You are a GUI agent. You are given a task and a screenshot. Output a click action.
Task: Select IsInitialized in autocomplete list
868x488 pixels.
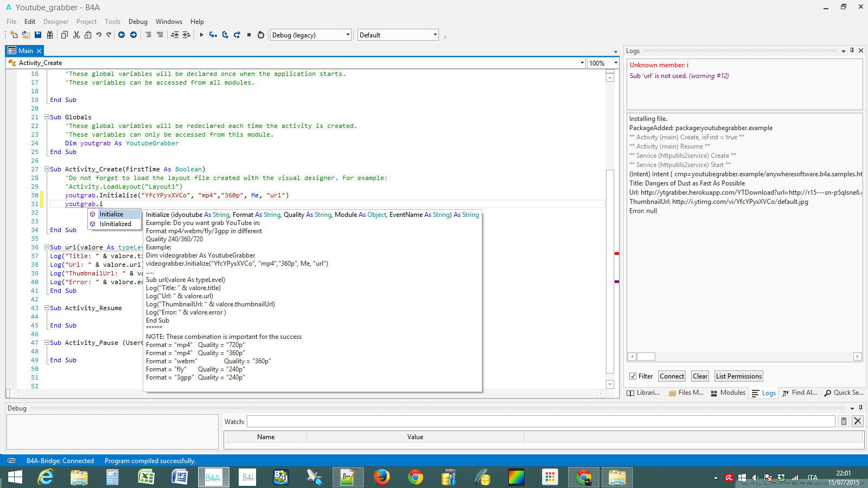click(114, 224)
